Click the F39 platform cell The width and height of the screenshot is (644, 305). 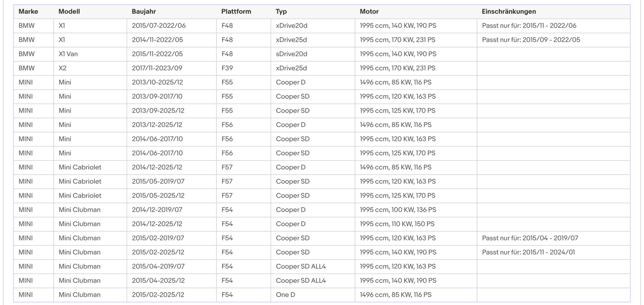[x=244, y=68]
